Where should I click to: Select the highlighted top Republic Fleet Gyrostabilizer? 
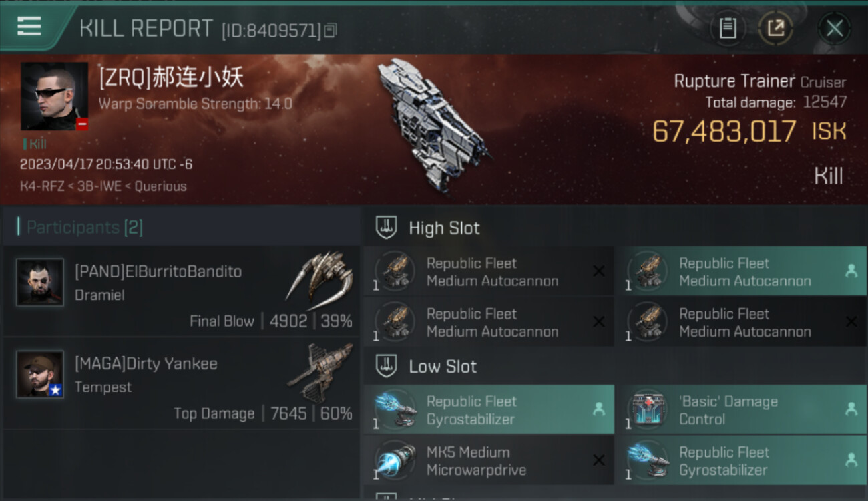point(489,410)
